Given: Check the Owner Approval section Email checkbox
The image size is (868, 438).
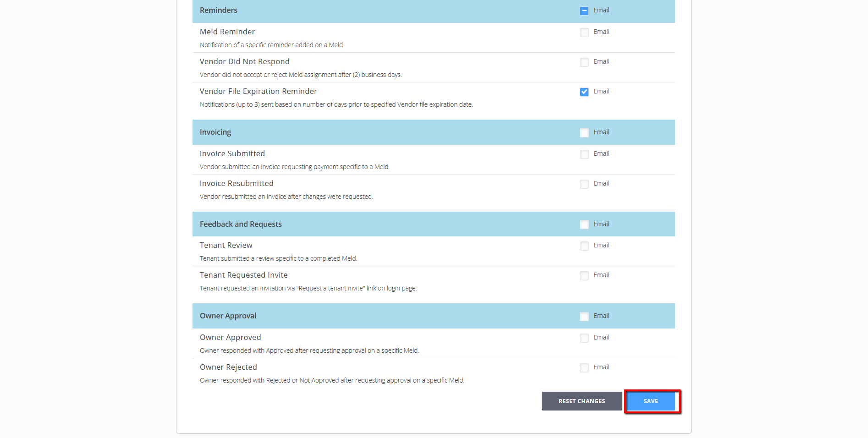Looking at the screenshot, I should (x=584, y=317).
